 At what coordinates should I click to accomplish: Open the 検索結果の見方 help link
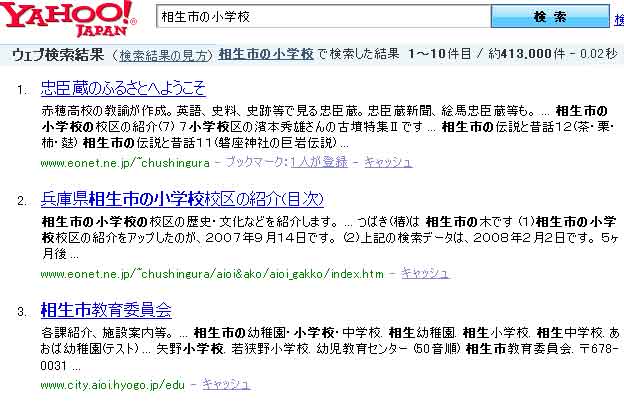tap(165, 54)
